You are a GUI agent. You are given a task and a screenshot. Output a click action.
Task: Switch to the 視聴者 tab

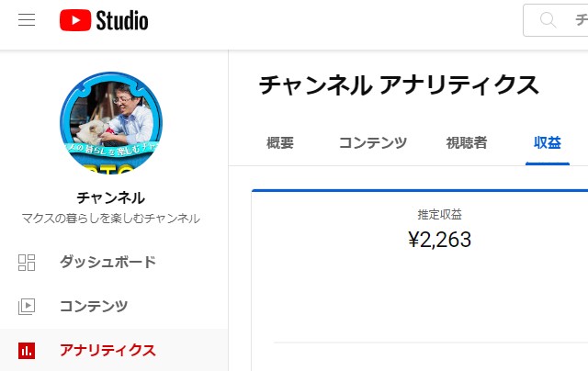click(x=467, y=142)
